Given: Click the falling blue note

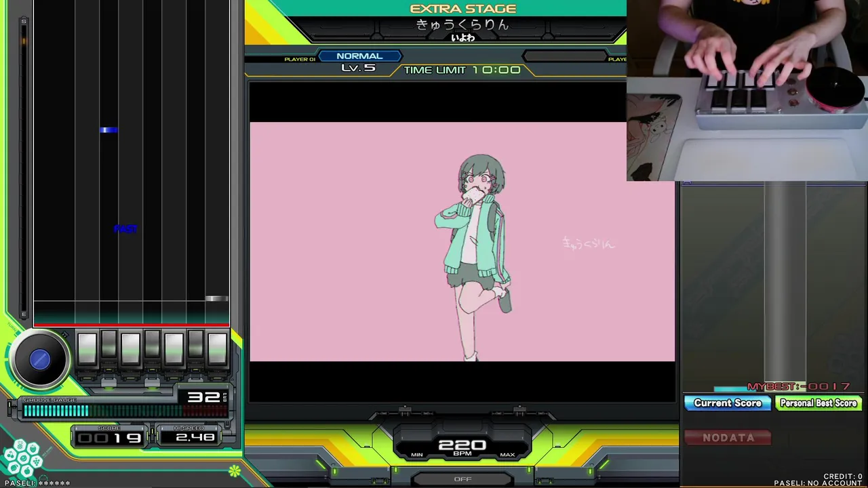Looking at the screenshot, I should point(108,130).
